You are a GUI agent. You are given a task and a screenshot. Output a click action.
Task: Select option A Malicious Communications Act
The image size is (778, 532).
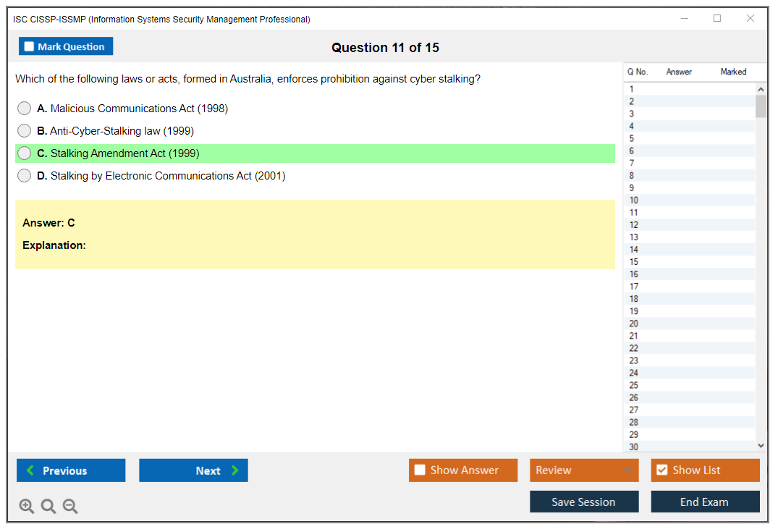click(25, 109)
